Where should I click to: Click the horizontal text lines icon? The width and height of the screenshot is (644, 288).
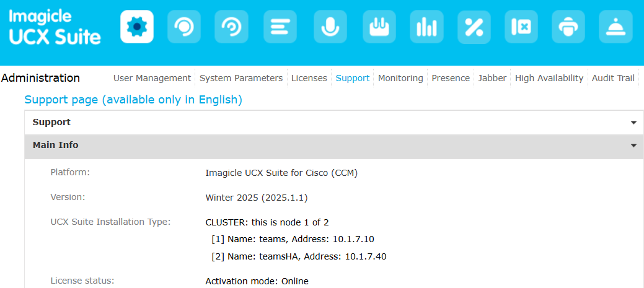point(280,27)
